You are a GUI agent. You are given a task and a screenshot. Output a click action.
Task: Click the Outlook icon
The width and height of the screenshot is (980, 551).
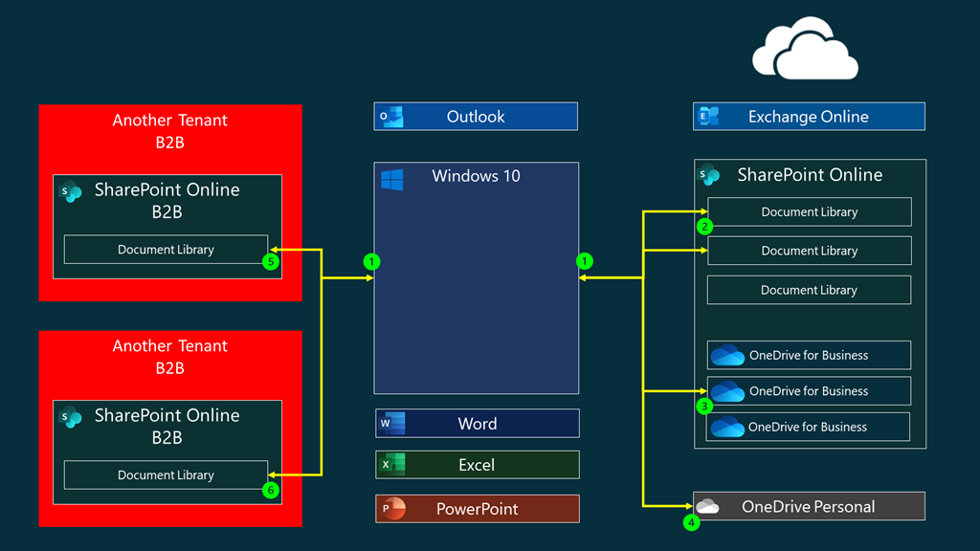tap(391, 117)
